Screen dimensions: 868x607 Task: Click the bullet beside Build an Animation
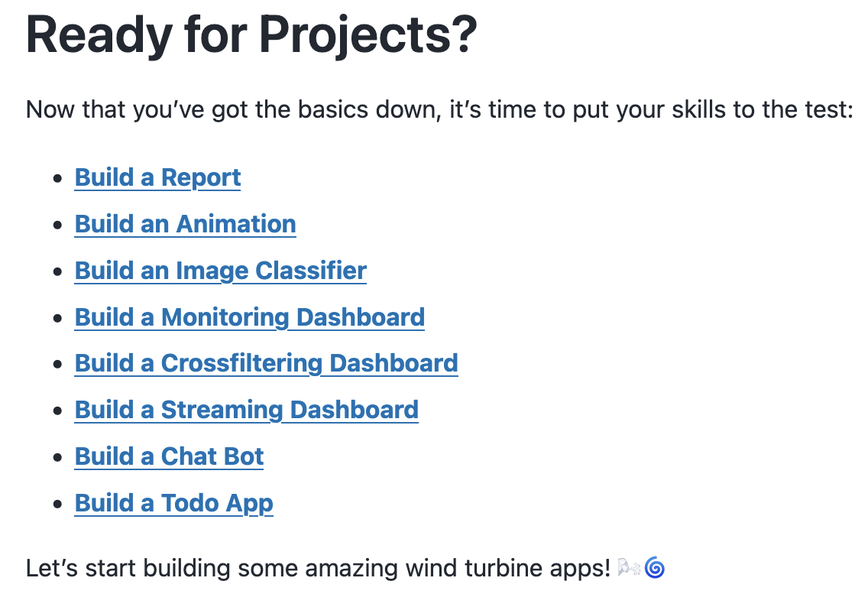coord(57,225)
